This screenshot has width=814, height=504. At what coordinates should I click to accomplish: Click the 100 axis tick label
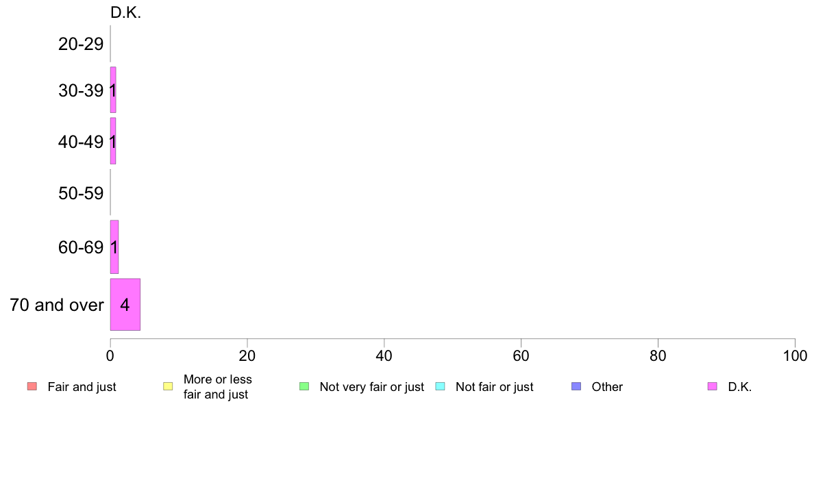click(795, 355)
